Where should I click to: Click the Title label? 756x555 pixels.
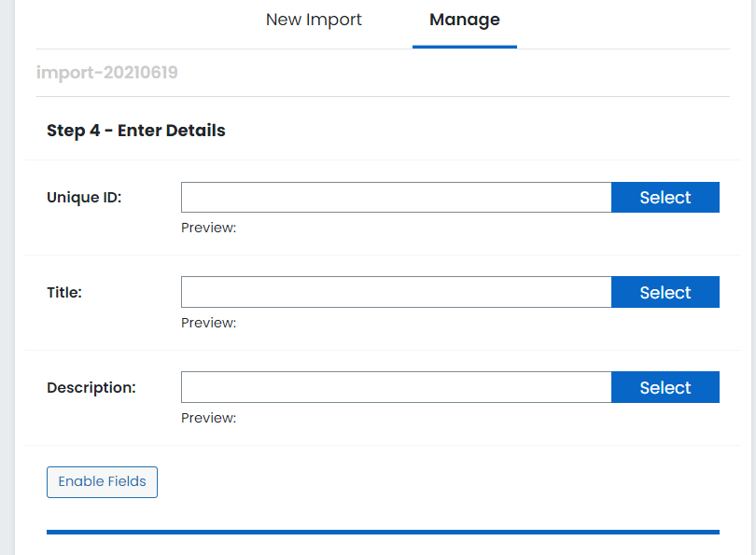pyautogui.click(x=64, y=293)
